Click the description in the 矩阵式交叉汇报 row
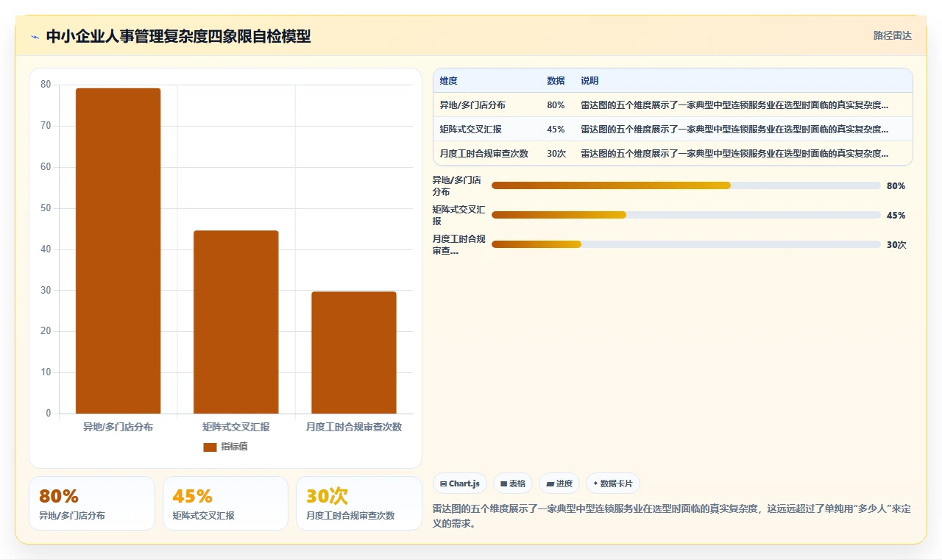942x560 pixels. tap(734, 130)
